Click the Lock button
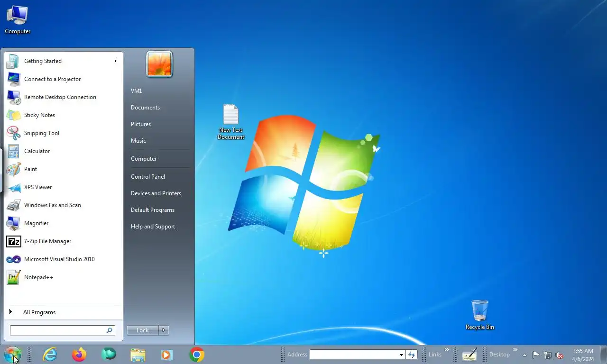Viewport: 607px width, 364px height. (x=143, y=330)
